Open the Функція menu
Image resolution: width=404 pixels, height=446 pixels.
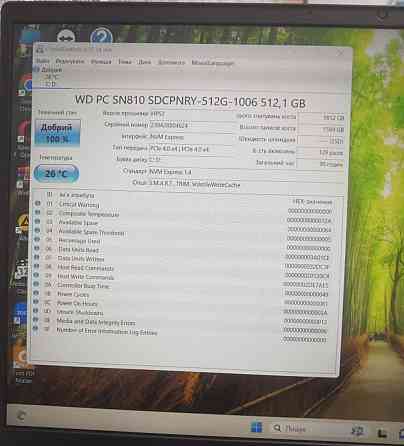tap(101, 62)
